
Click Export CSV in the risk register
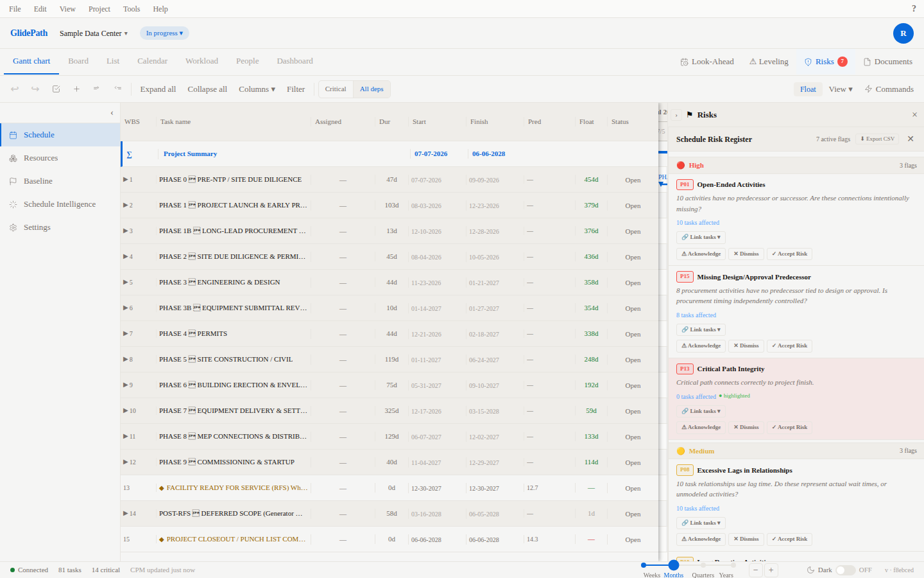coord(877,139)
